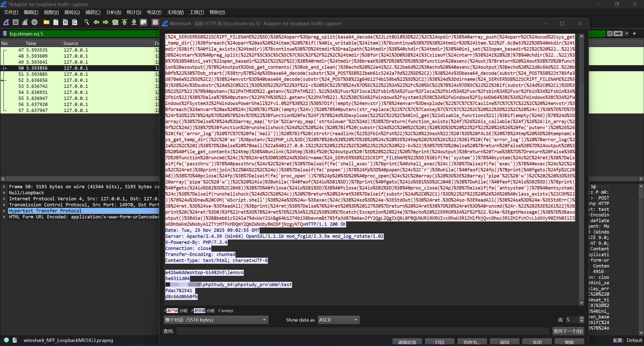Expand Hypertext Transfer Protocol tree node
The height and width of the screenshot is (346, 644).
pos(4,211)
